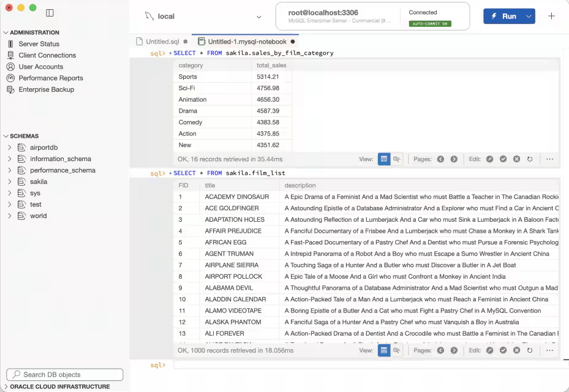
Task: Click the description column header
Action: 419,186
